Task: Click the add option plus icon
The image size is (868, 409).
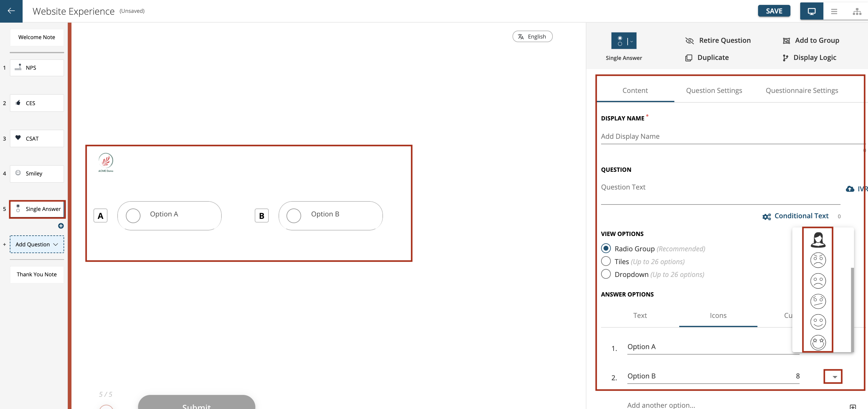Action: 853,407
